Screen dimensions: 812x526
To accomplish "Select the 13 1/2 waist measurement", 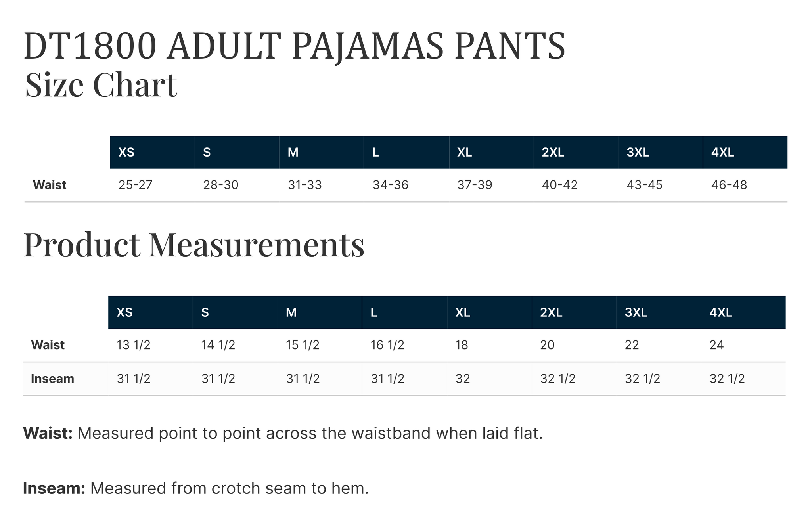I will (x=134, y=345).
